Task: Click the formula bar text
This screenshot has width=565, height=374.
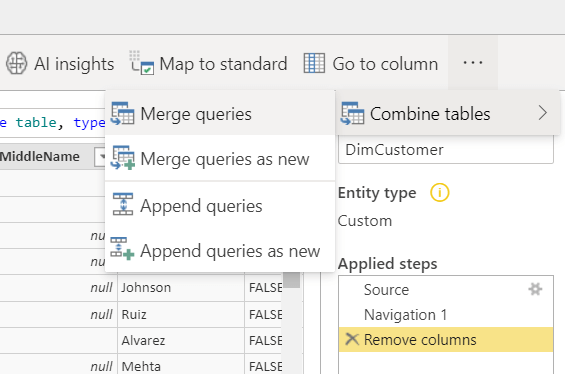Action: [52, 123]
